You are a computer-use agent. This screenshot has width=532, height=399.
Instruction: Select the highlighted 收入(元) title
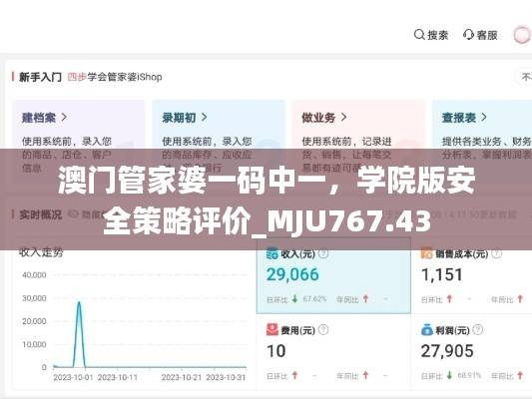click(297, 253)
